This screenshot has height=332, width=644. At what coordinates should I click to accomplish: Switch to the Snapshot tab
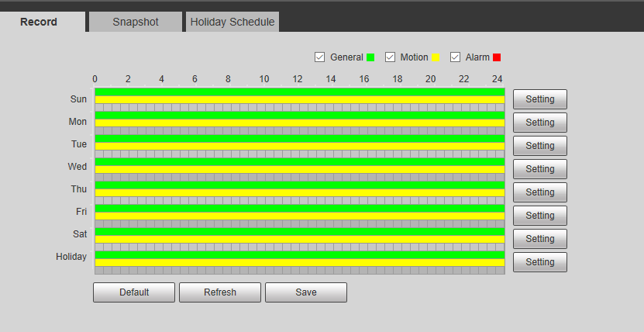coord(135,22)
